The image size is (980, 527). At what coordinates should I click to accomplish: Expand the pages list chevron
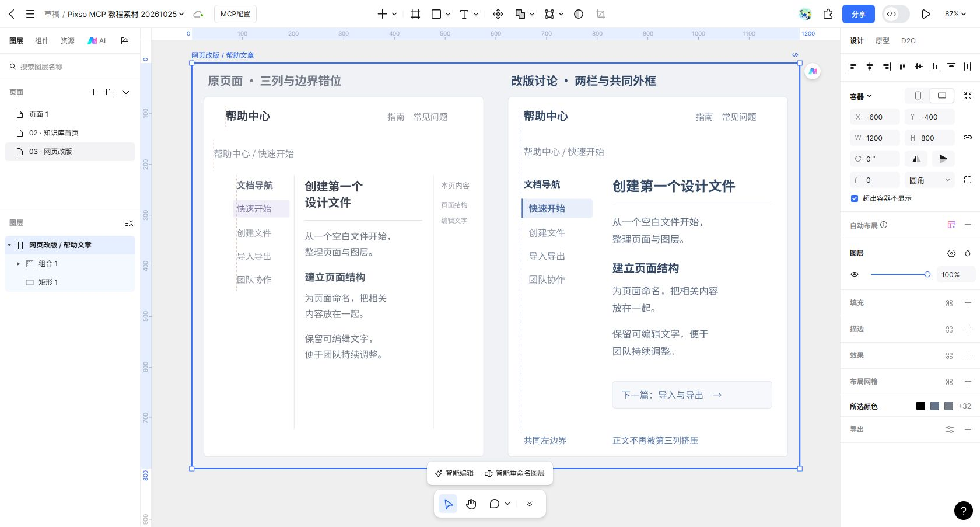pos(126,92)
